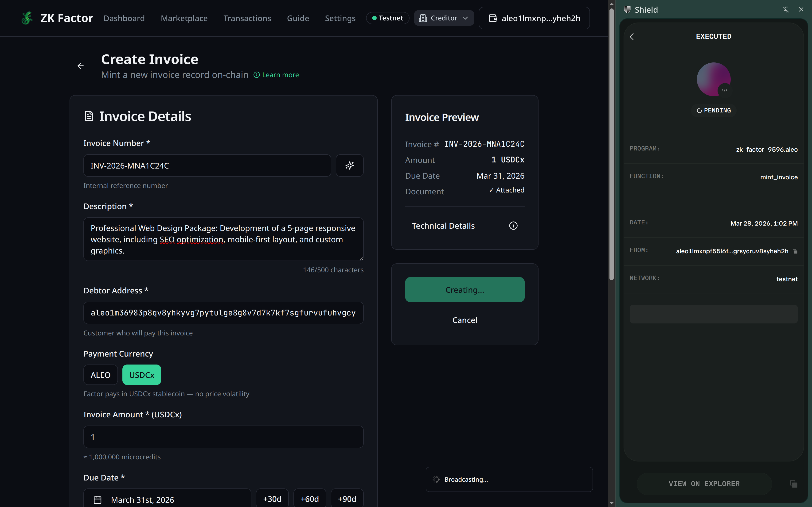Click the ZK Factor seahorse logo
Screen dimensions: 812x507
(27, 18)
